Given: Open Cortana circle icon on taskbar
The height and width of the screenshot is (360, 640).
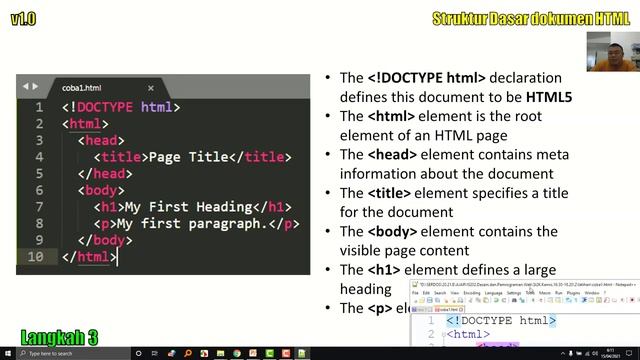Looking at the screenshot, I should [138, 353].
